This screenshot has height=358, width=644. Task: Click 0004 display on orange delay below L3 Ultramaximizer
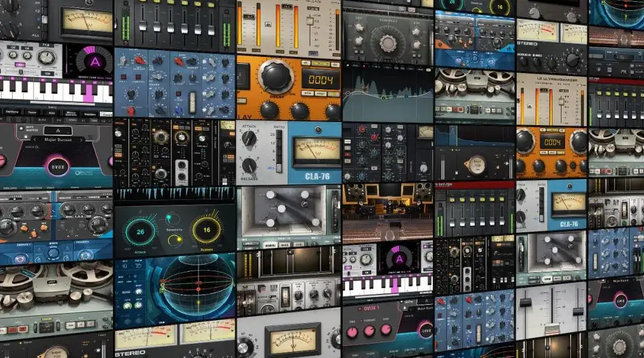coord(552,142)
